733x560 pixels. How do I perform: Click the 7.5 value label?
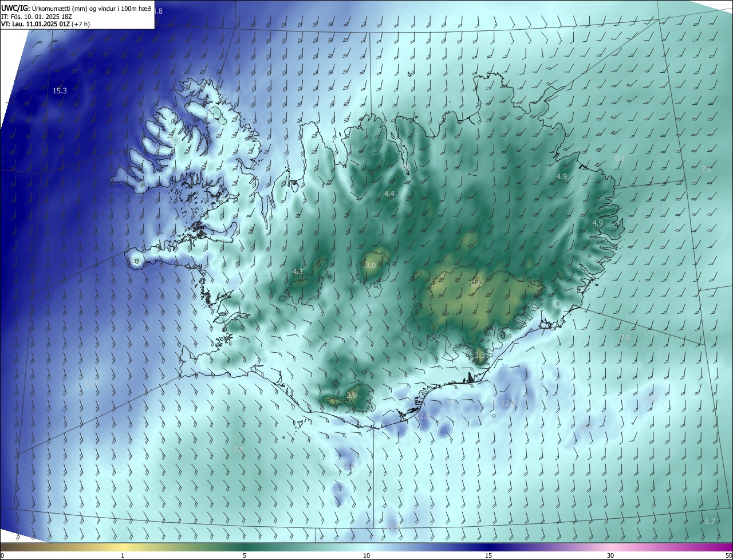click(x=706, y=169)
